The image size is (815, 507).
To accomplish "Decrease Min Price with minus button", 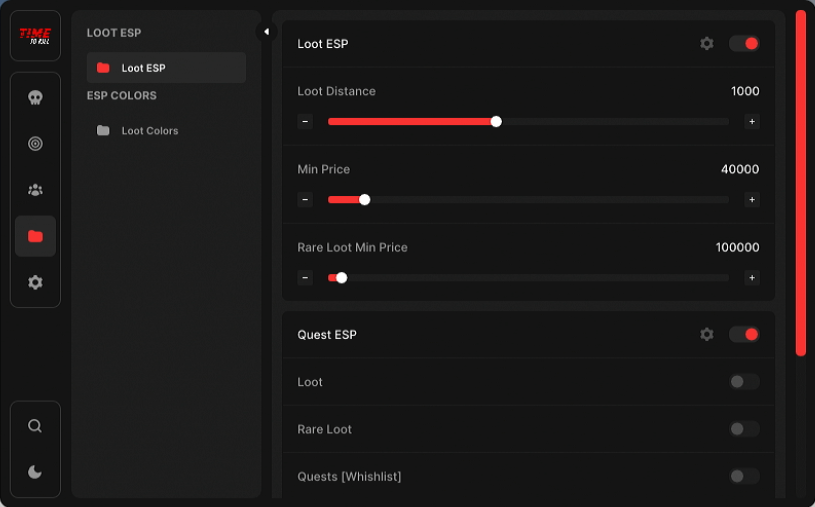I will point(305,200).
